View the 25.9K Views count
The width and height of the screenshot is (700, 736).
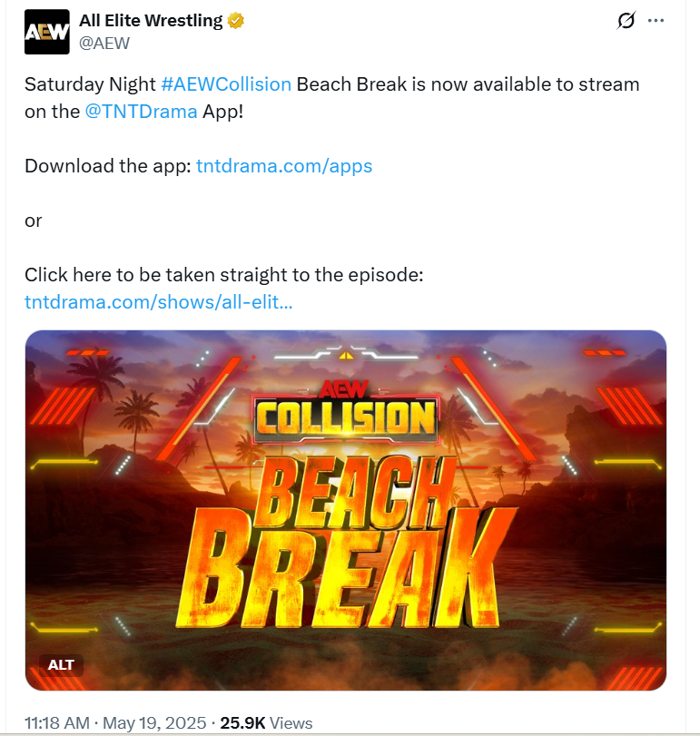tap(266, 723)
